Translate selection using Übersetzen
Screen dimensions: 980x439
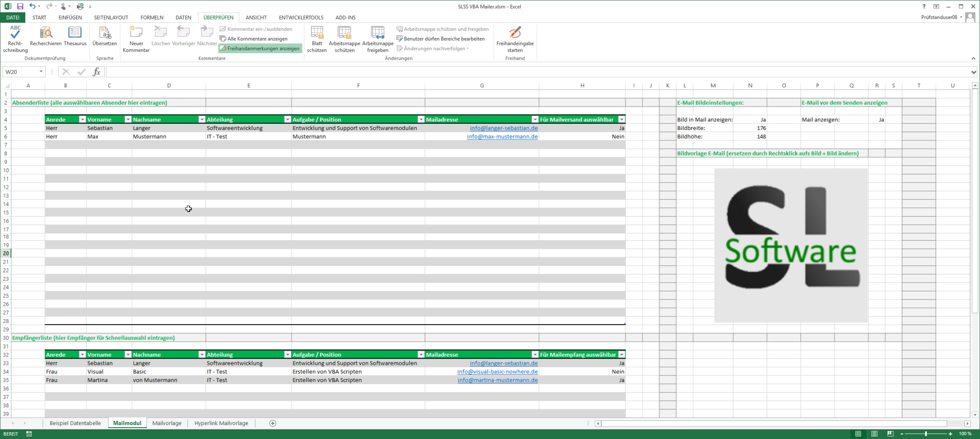tap(104, 39)
